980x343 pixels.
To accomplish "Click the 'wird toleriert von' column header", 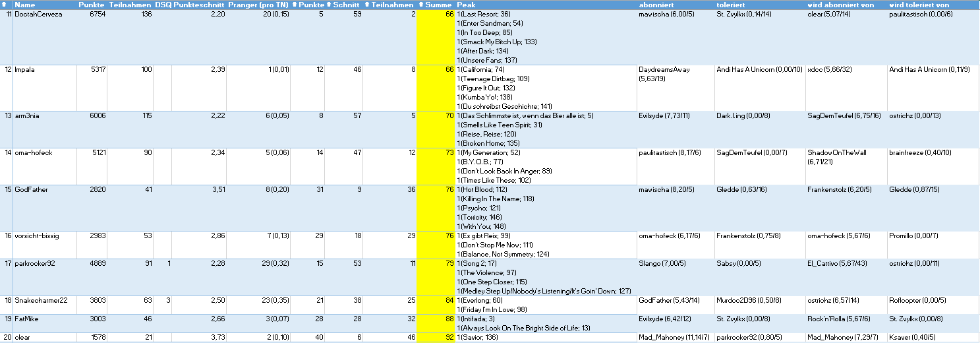I will [919, 5].
